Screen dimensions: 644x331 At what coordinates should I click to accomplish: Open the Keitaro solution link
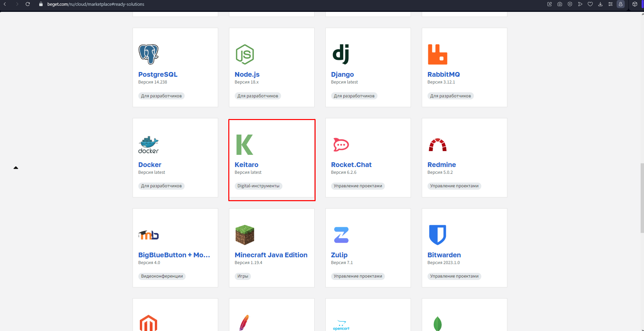point(247,165)
